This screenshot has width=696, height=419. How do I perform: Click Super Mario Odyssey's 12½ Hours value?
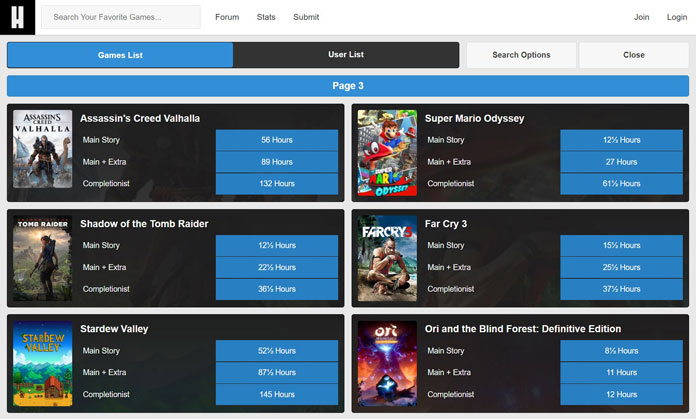click(621, 140)
